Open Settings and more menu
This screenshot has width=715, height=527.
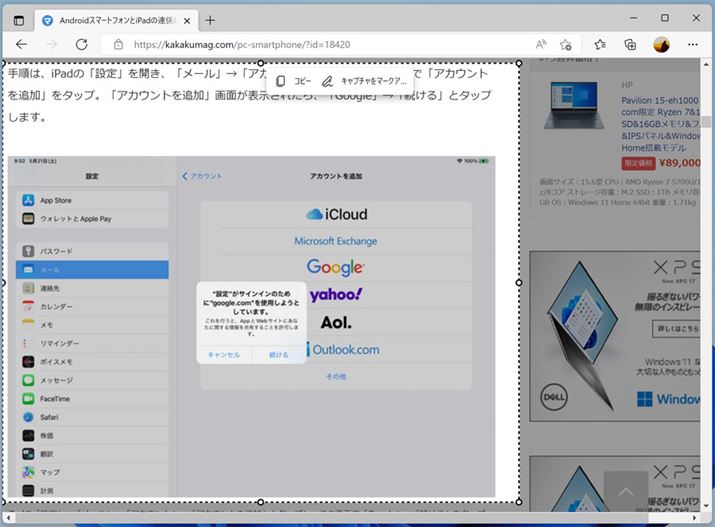click(x=693, y=44)
